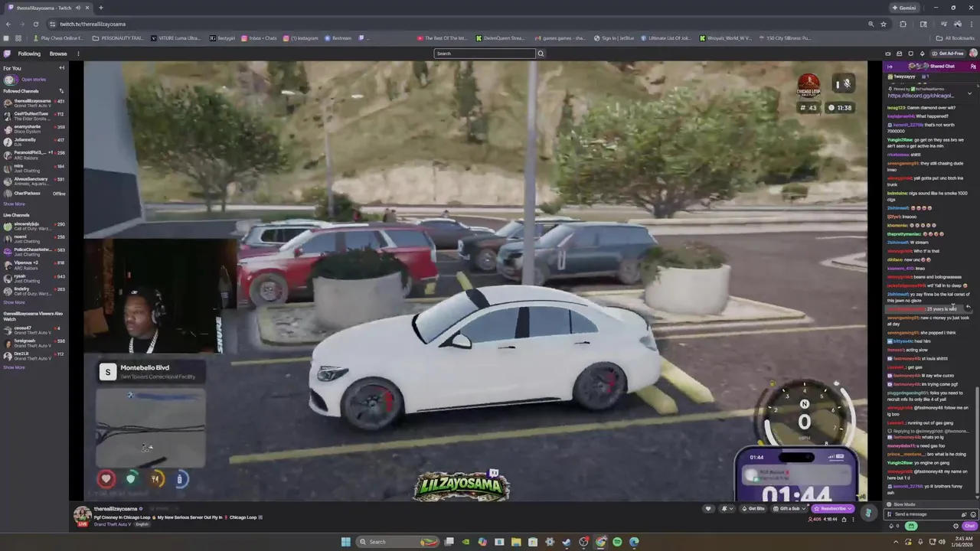The image size is (980, 551).
Task: Open thereallilzayosama in followed channels
Action: [33, 103]
